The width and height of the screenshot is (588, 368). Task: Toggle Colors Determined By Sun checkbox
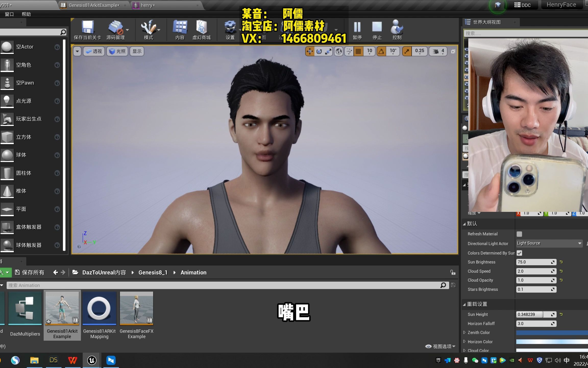tap(520, 253)
